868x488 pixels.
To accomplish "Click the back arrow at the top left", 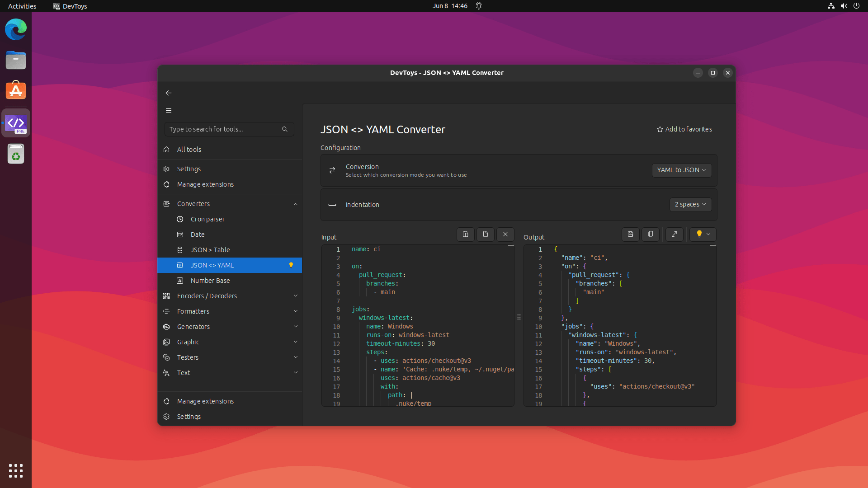I will [169, 93].
